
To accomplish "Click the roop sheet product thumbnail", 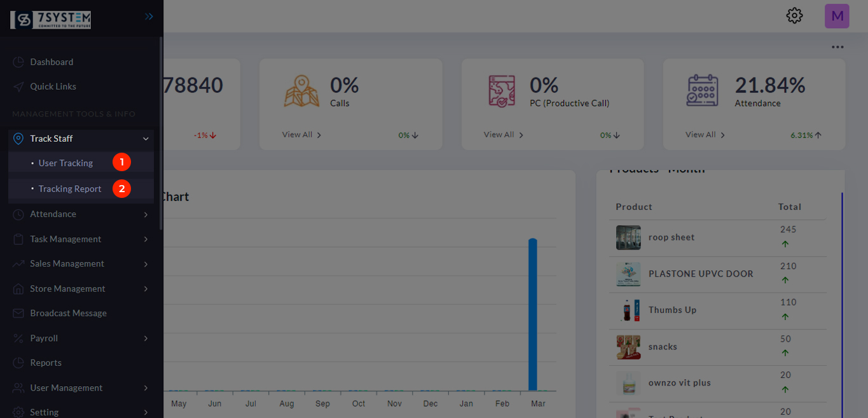I will coord(628,237).
